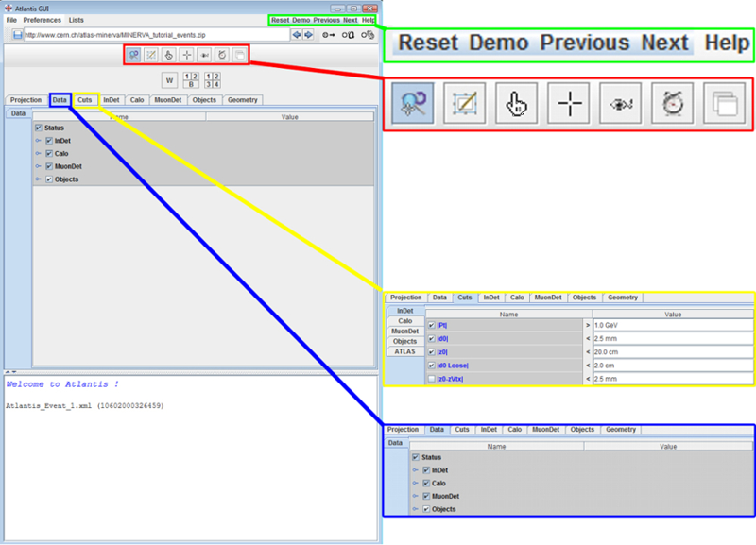
Task: Select the enlarged crosshair cursor tool
Action: [570, 104]
